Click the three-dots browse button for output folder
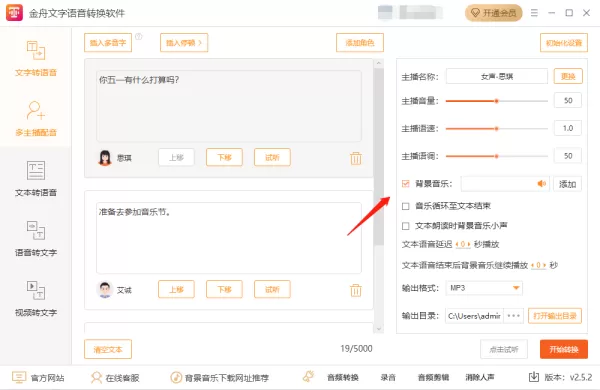The height and width of the screenshot is (390, 600). coord(514,316)
